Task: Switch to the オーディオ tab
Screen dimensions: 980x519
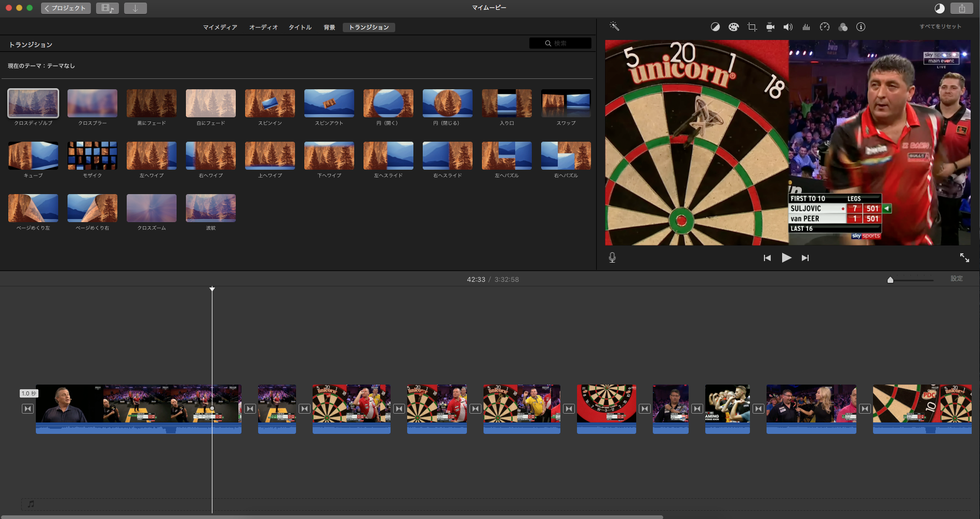Action: (263, 28)
